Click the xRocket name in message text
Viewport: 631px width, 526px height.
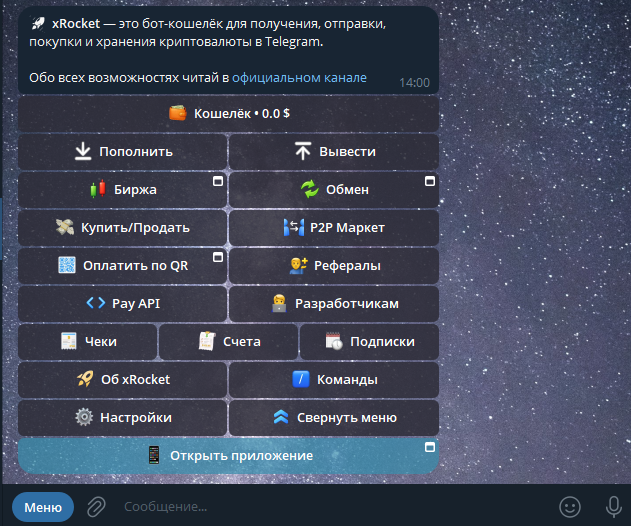tap(76, 24)
